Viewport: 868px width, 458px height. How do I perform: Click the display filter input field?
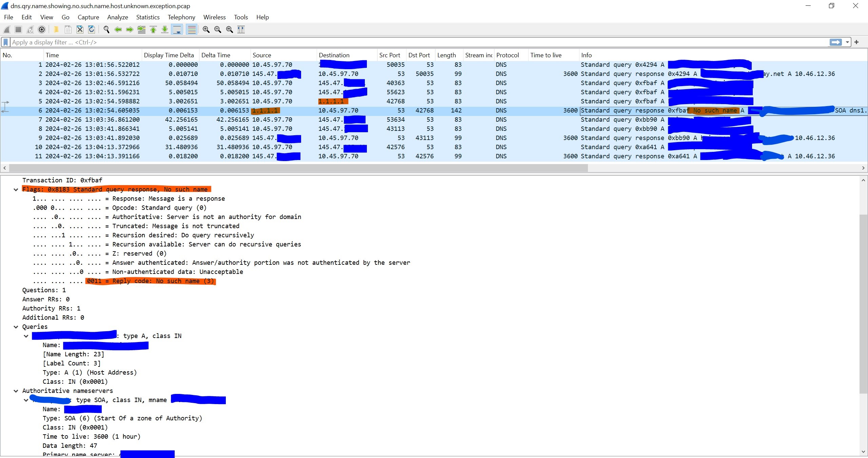point(407,42)
